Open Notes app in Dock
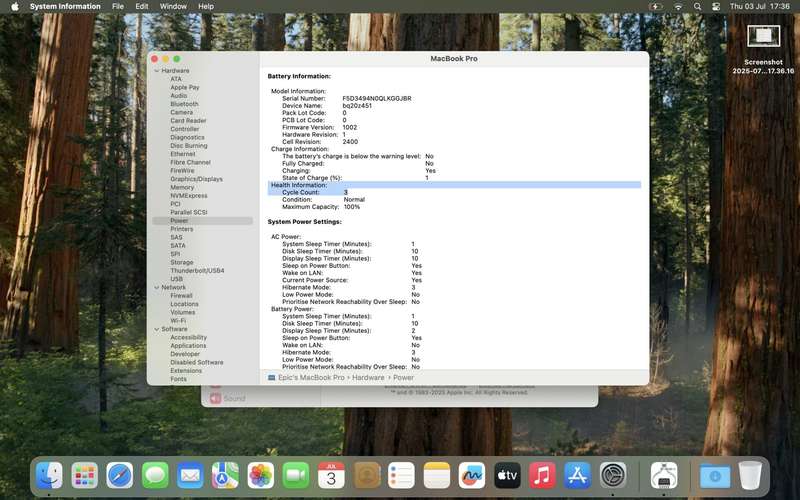 tap(437, 475)
